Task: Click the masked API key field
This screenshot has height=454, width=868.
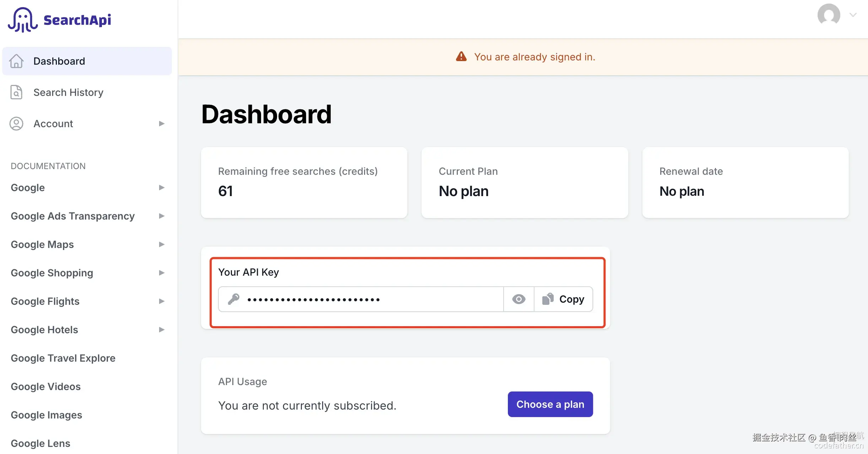Action: coord(369,299)
